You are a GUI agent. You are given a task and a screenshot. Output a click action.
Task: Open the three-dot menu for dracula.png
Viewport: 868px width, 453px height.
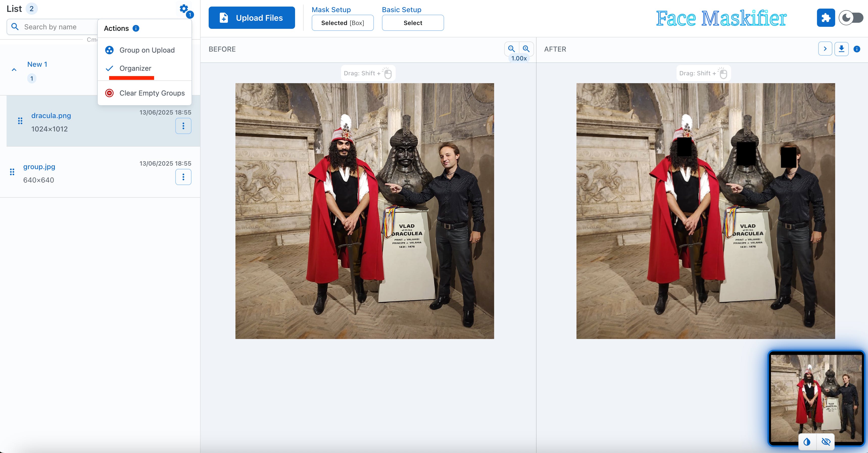pyautogui.click(x=183, y=126)
